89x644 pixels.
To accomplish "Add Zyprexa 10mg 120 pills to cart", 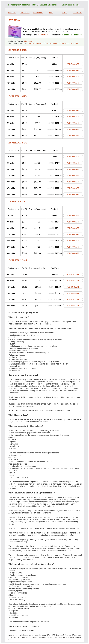I will tap(73, 129).
